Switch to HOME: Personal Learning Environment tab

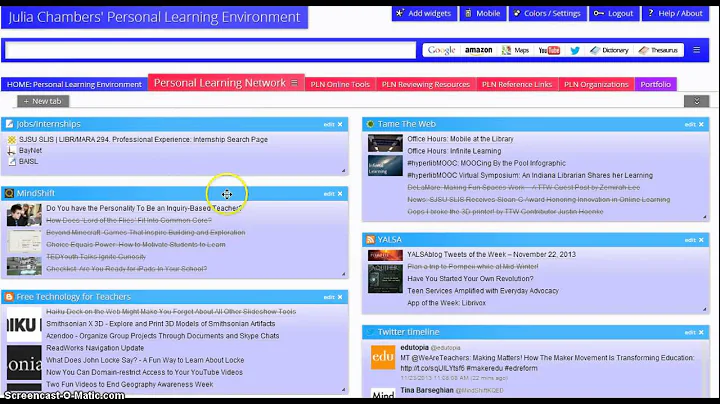(74, 84)
